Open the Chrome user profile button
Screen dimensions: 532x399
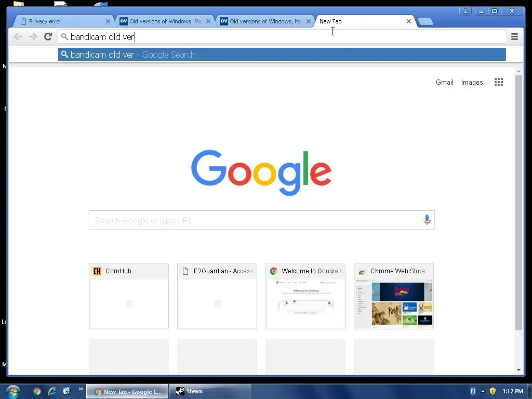[x=465, y=11]
